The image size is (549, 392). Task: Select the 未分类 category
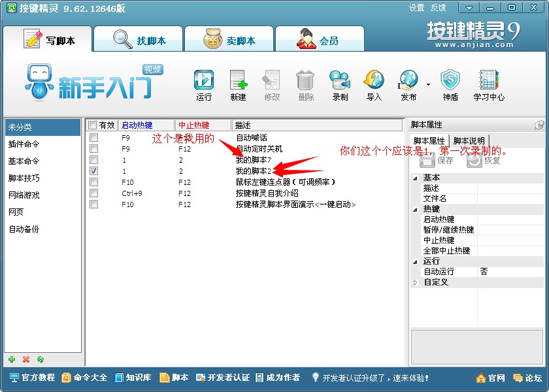[42, 127]
